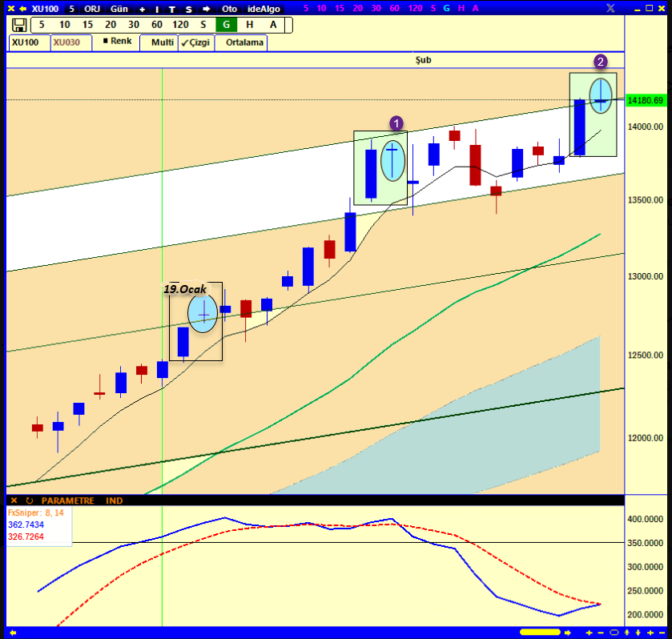Image resolution: width=672 pixels, height=639 pixels.
Task: Select pink 15 period in title bar
Action: 340,8
